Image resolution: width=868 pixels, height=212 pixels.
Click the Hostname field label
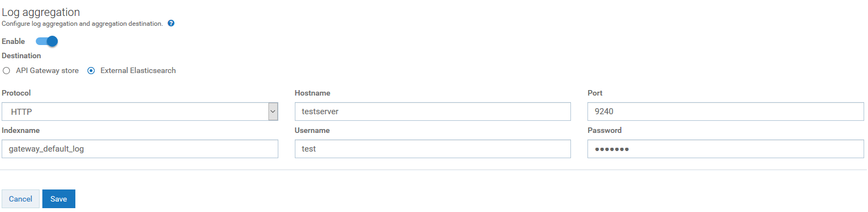pos(312,93)
